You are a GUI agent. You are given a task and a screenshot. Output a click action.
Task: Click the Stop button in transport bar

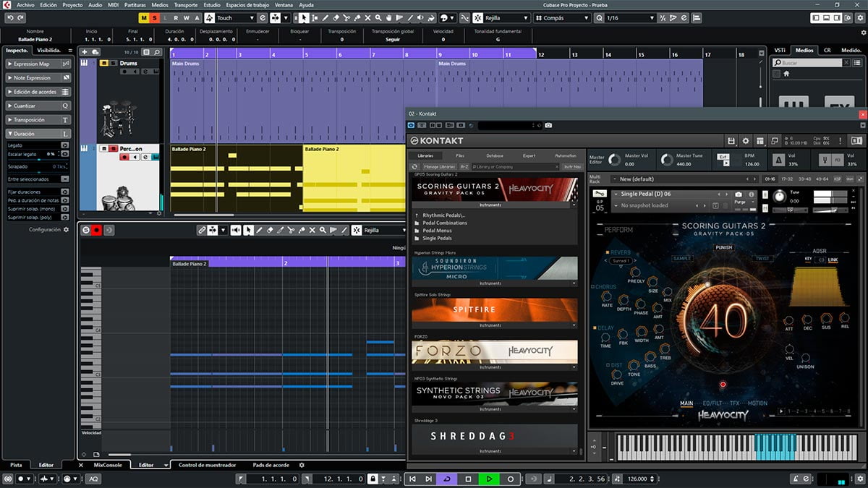(468, 479)
